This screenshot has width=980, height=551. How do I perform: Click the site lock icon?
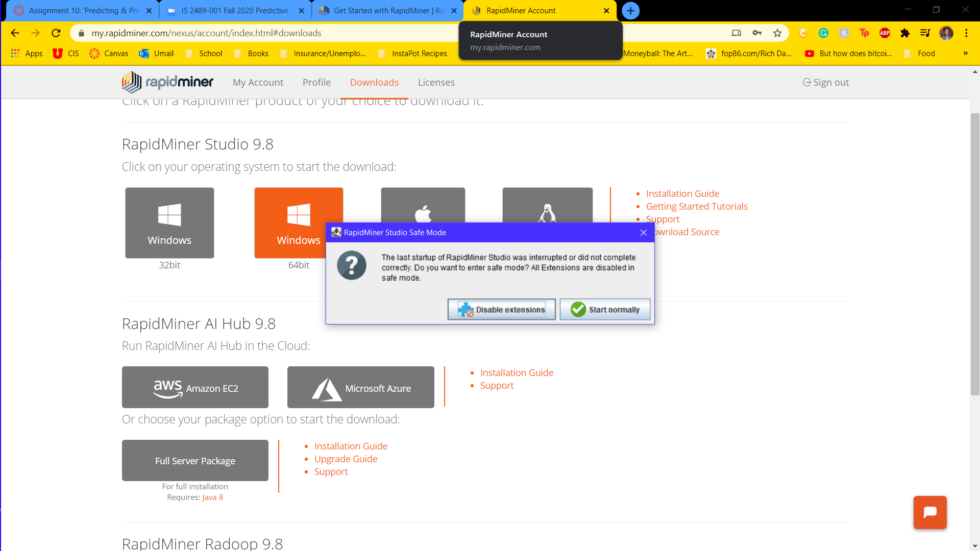click(x=81, y=33)
